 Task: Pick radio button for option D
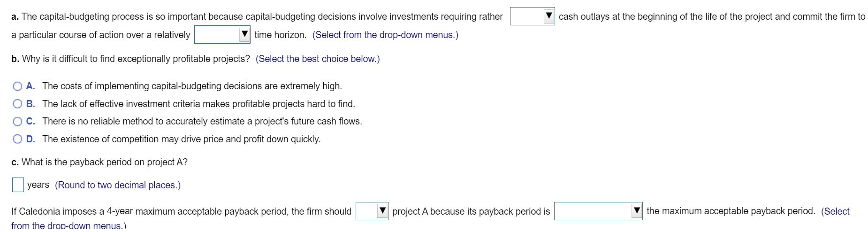[x=18, y=139]
